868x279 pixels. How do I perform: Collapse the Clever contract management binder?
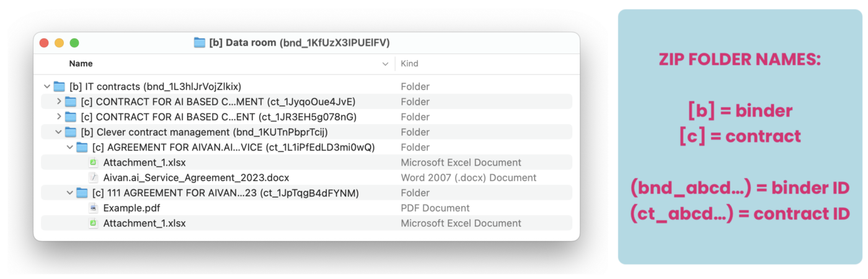coord(59,132)
